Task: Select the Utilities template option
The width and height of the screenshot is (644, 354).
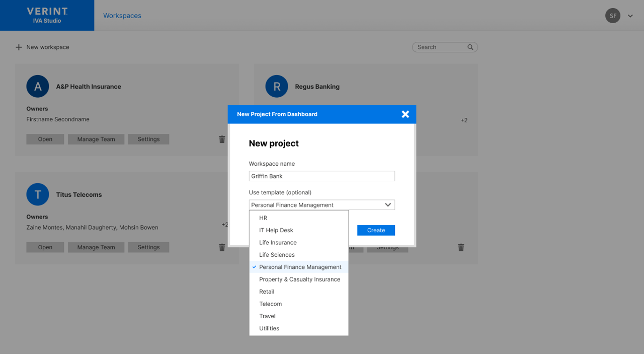Action: [269, 328]
